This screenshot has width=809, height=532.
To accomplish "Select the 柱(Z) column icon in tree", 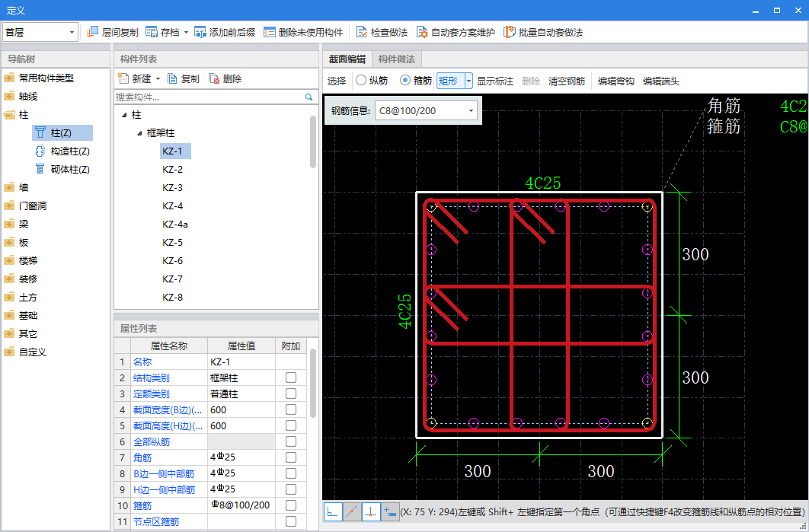I will tap(40, 133).
